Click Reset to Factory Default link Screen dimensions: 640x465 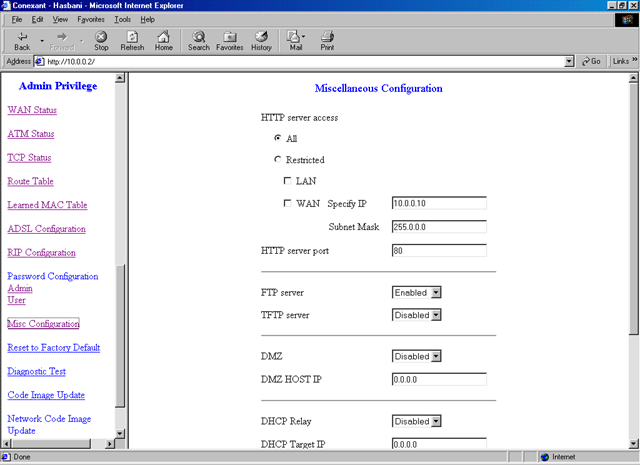pos(53,347)
